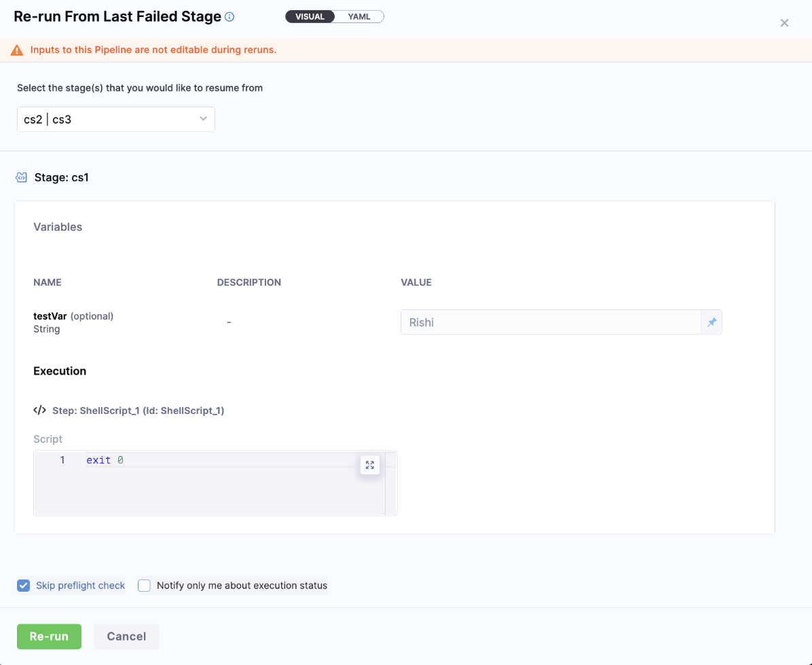812x665 pixels.
Task: Click the Re-run button
Action: [x=49, y=636]
